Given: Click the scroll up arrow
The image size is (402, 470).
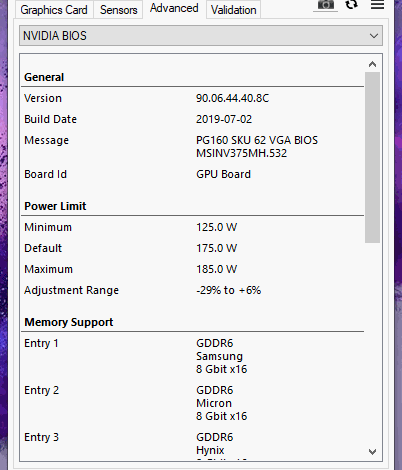Looking at the screenshot, I should pyautogui.click(x=372, y=64).
